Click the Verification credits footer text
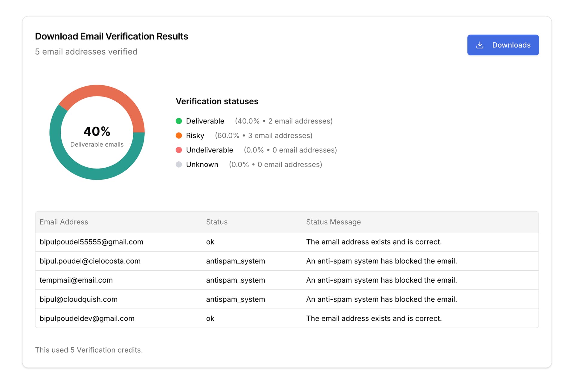Screen dimensions: 574x392 pos(89,350)
